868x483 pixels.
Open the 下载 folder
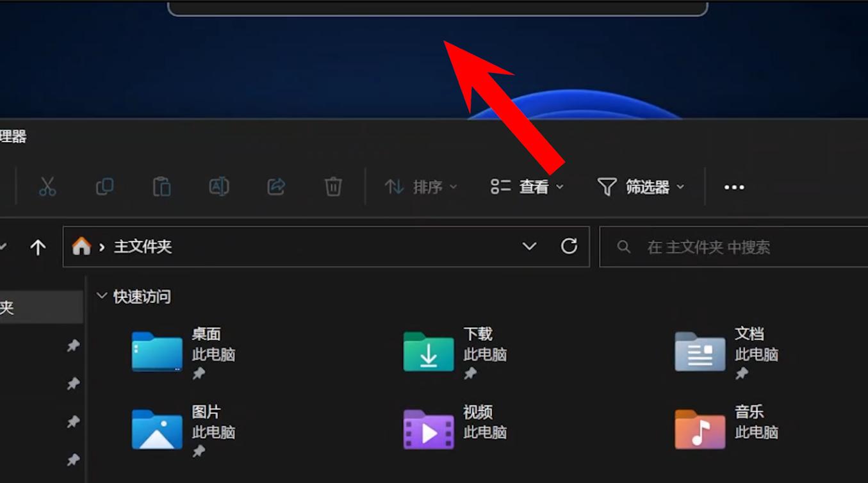[428, 353]
